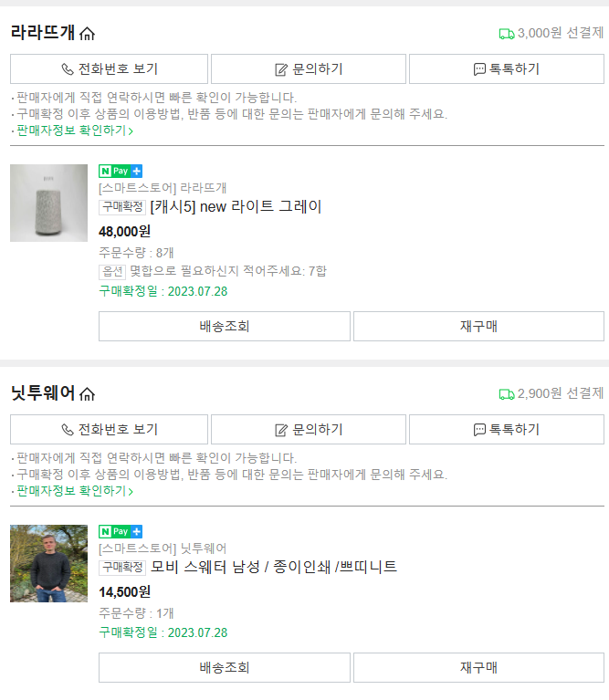Open the 모비 스웨터 product thumbnail
The height and width of the screenshot is (700, 609).
(x=48, y=563)
